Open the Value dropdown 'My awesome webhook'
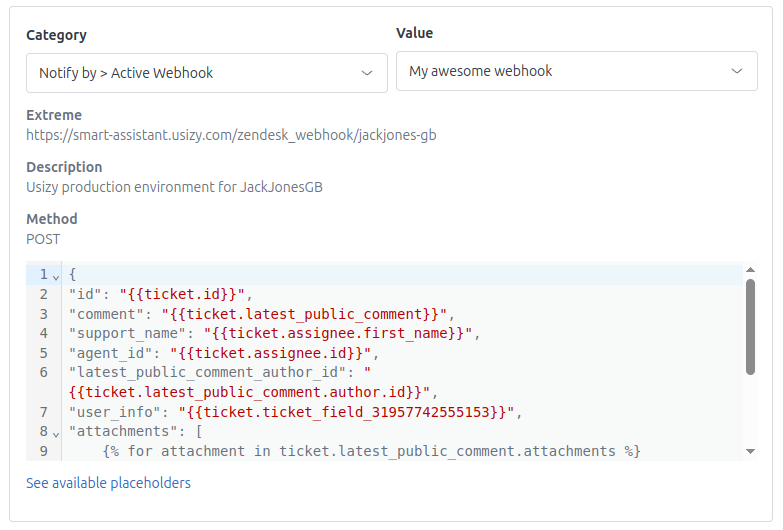 (577, 71)
